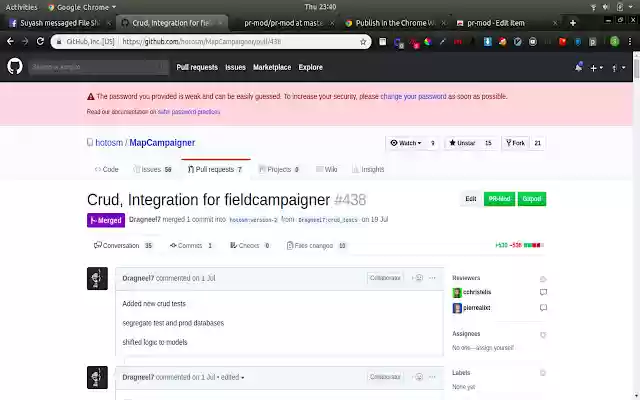This screenshot has width=640, height=400.
Task: Click 'assign yourself' under Assignees
Action: (x=493, y=348)
